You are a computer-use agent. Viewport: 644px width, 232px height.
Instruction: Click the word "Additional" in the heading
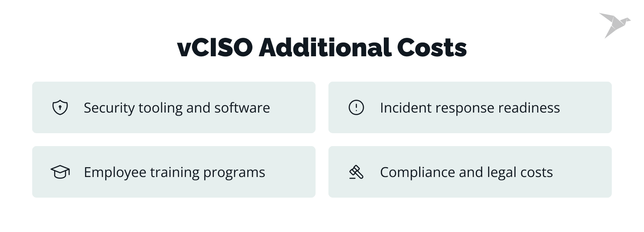coord(325,47)
